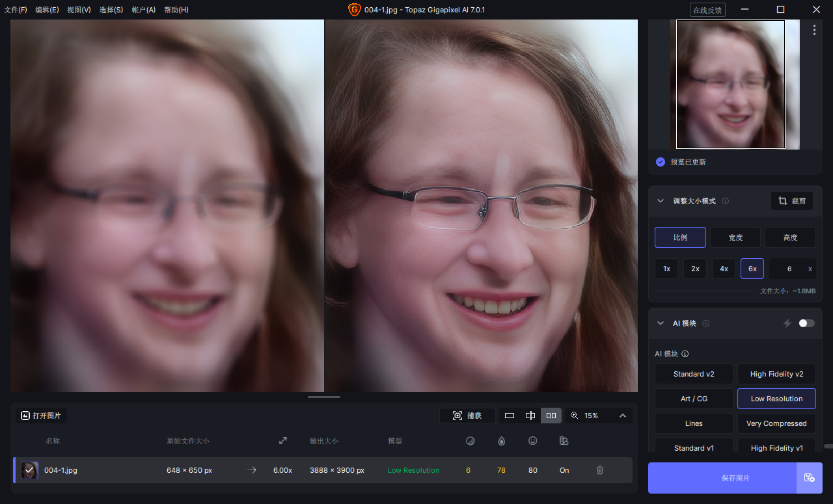
Task: Select the Standard v1 model
Action: coord(694,445)
